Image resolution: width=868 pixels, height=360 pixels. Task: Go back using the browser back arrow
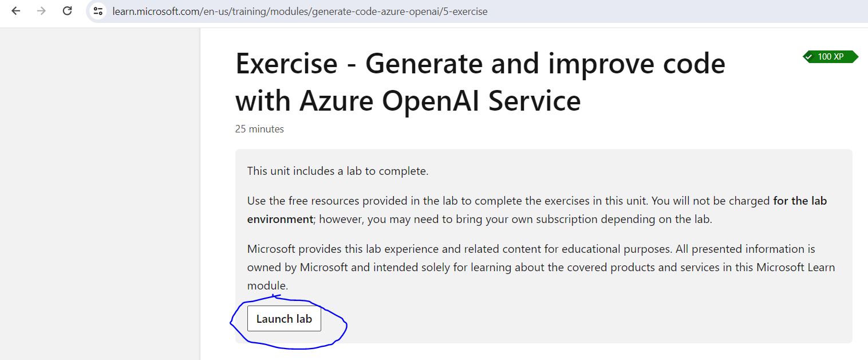15,11
